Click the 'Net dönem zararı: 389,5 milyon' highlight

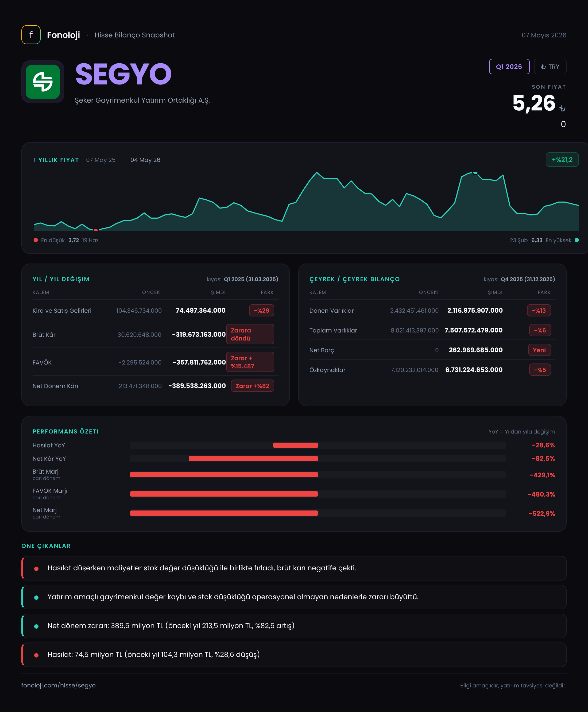pos(294,626)
